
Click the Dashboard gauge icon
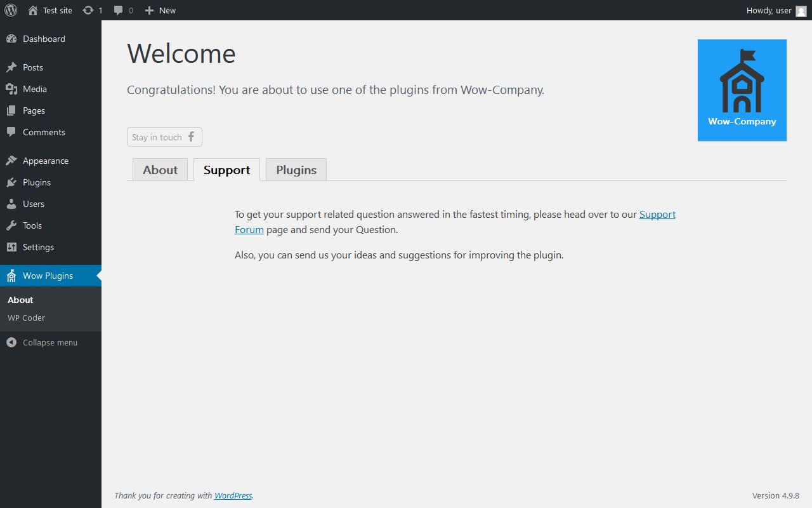click(x=11, y=39)
